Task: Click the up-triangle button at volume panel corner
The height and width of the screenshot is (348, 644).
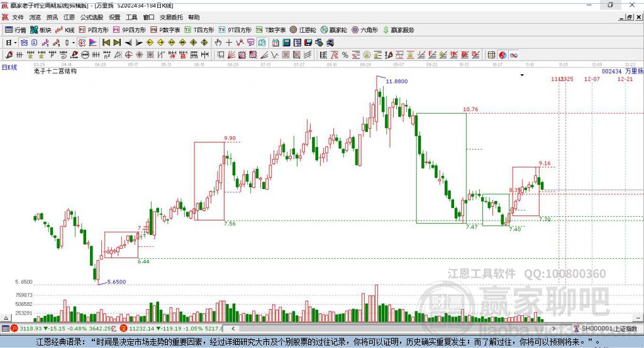Action: point(6,318)
